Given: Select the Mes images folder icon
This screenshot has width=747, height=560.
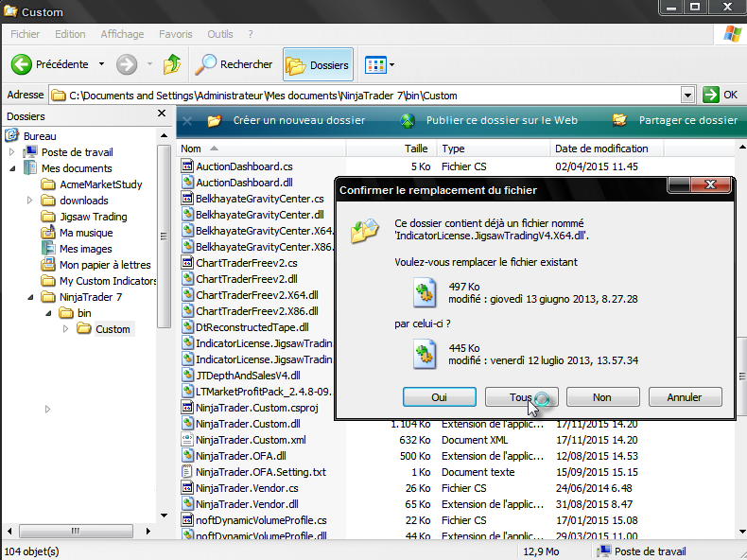Looking at the screenshot, I should (47, 248).
